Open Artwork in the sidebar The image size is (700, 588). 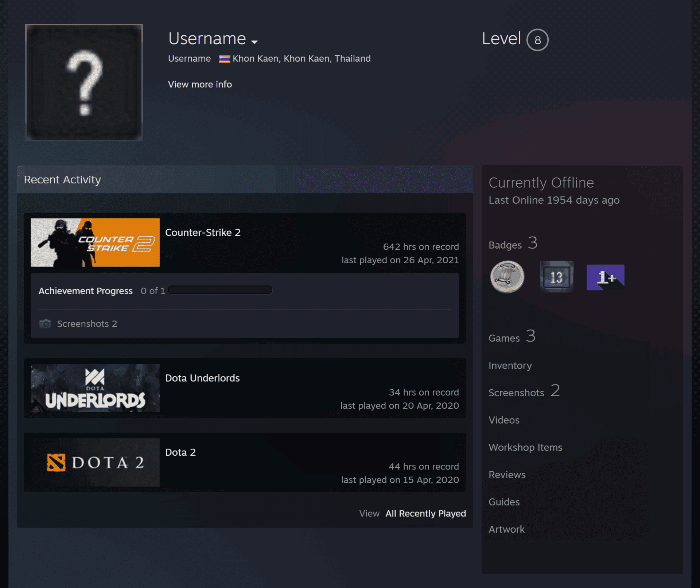point(506,530)
